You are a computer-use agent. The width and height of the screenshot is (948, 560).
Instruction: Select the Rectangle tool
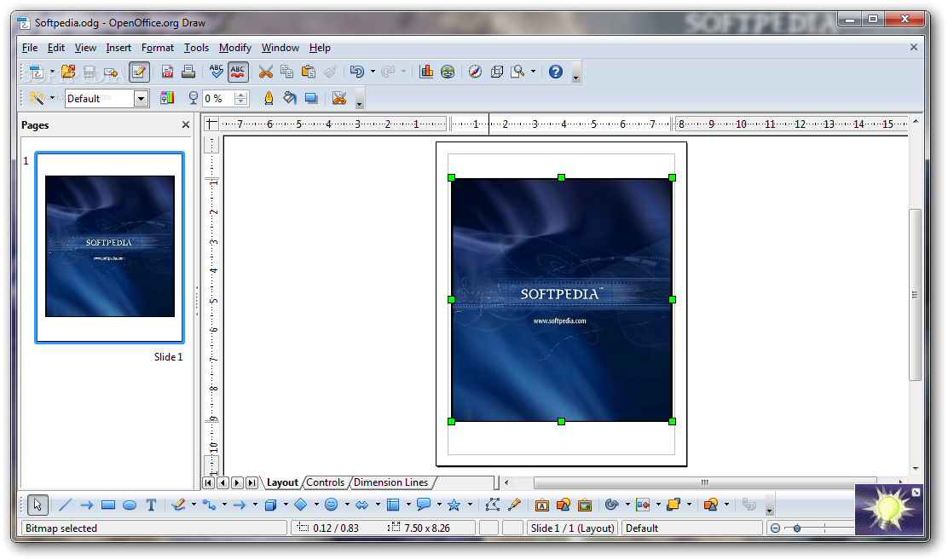click(108, 505)
